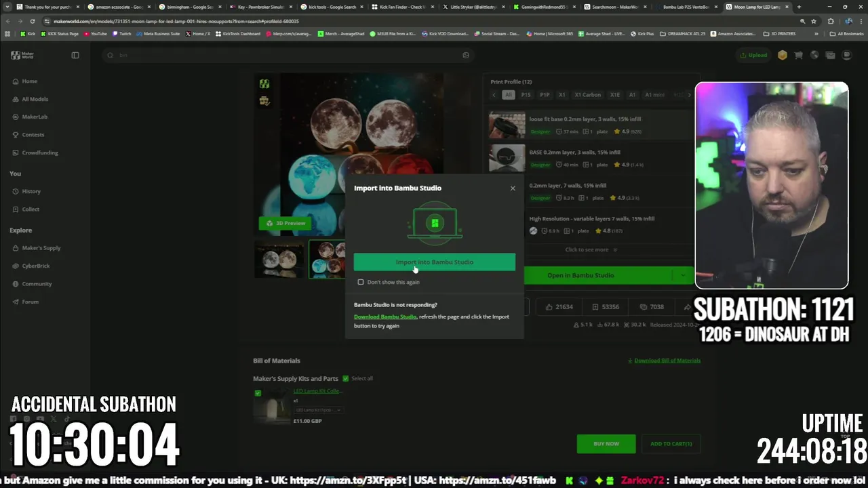Viewport: 868px width, 488px height.
Task: Toggle the LED Lamp Kit item checkbox
Action: (x=258, y=393)
